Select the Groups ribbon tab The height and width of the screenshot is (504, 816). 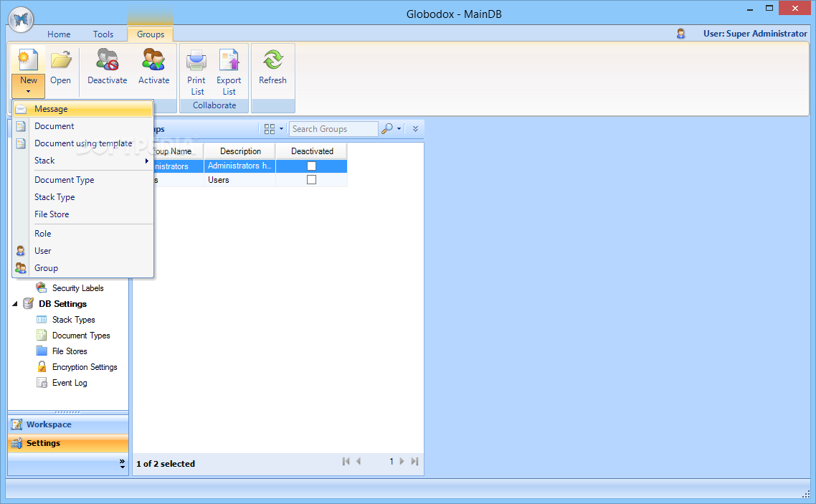click(x=151, y=34)
